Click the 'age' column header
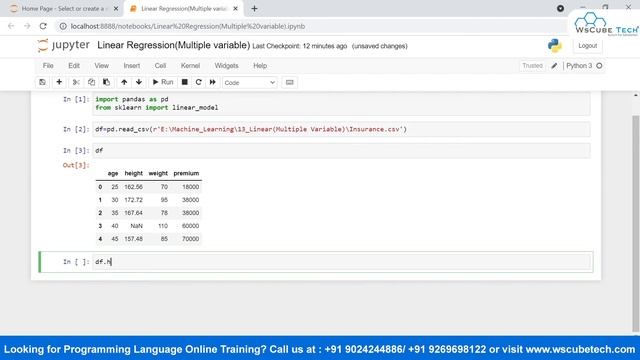640x360 pixels. [113, 173]
